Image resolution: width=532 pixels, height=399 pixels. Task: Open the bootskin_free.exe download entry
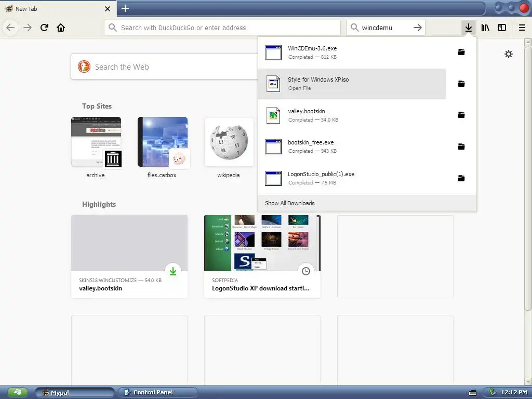pyautogui.click(x=352, y=147)
